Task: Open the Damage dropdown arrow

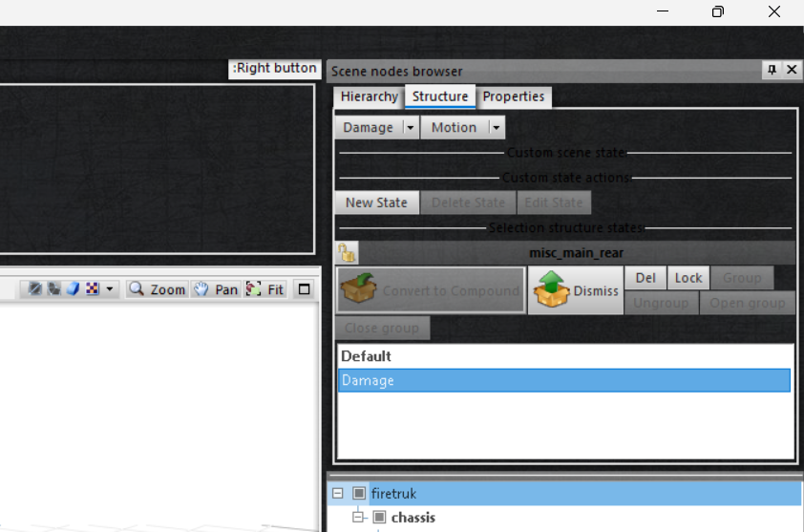Action: coord(411,127)
